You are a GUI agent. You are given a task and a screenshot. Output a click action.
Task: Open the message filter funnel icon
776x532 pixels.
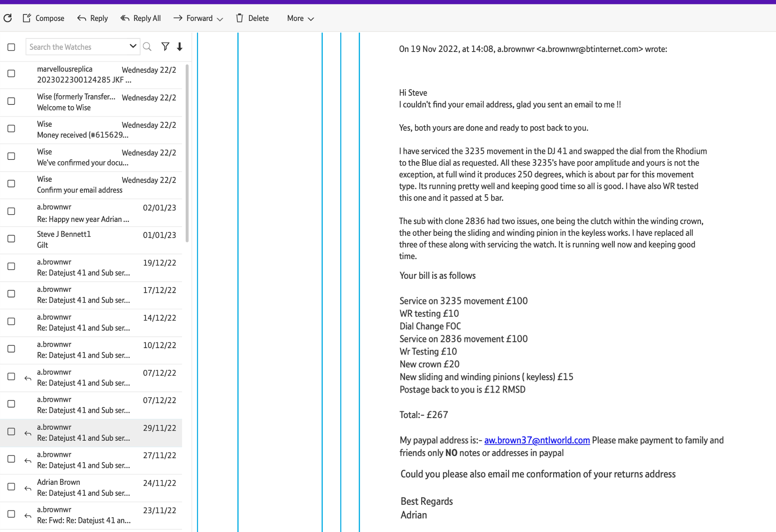coord(165,46)
